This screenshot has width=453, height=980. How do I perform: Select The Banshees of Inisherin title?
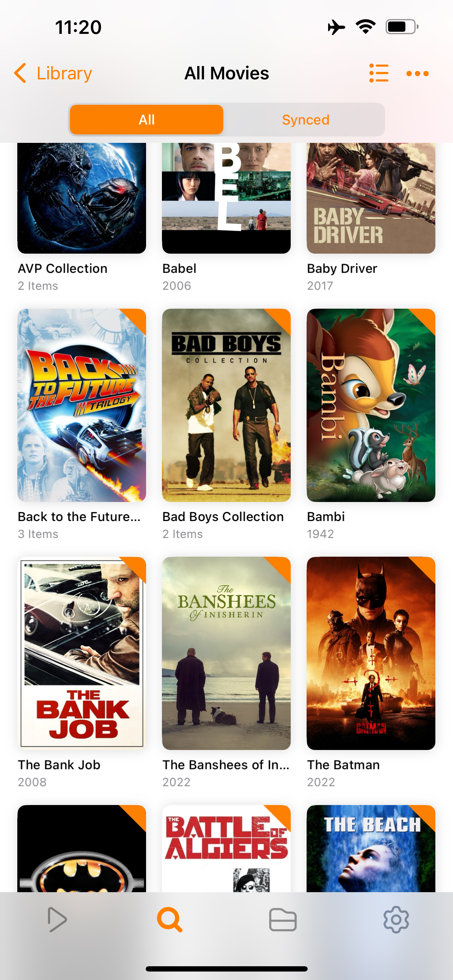click(x=226, y=765)
